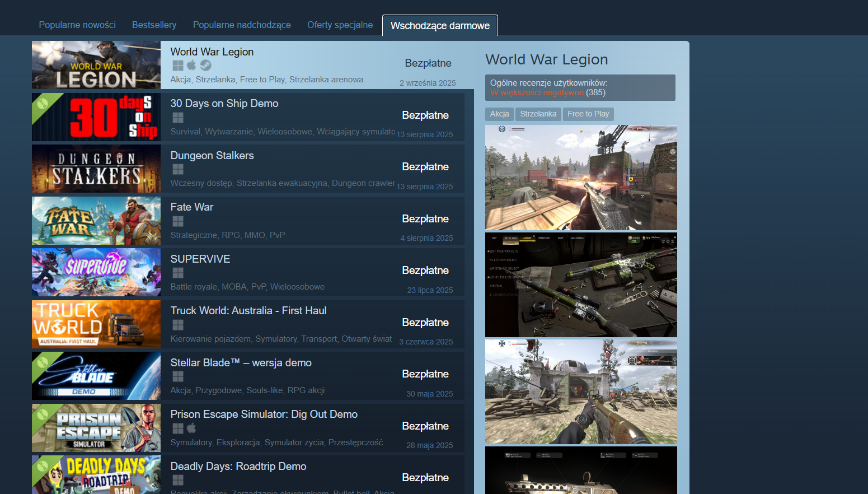Click the SteamOS icon under World War Legion

pyautogui.click(x=205, y=66)
